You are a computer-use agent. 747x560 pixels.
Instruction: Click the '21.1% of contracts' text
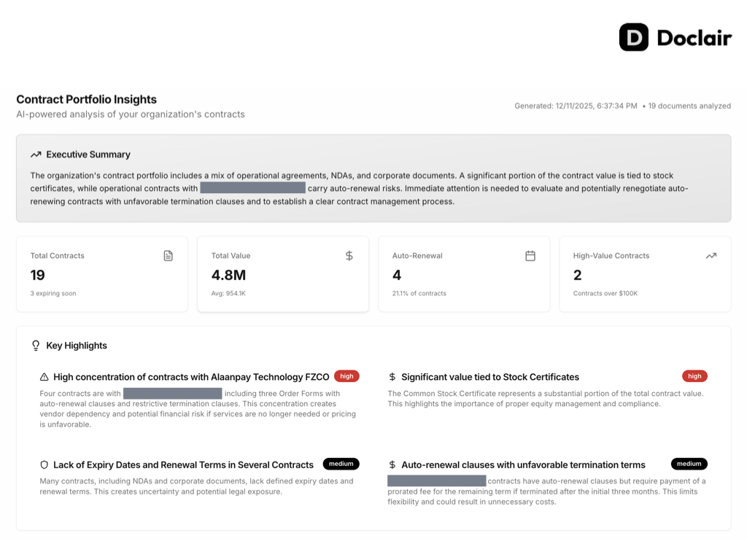(419, 293)
